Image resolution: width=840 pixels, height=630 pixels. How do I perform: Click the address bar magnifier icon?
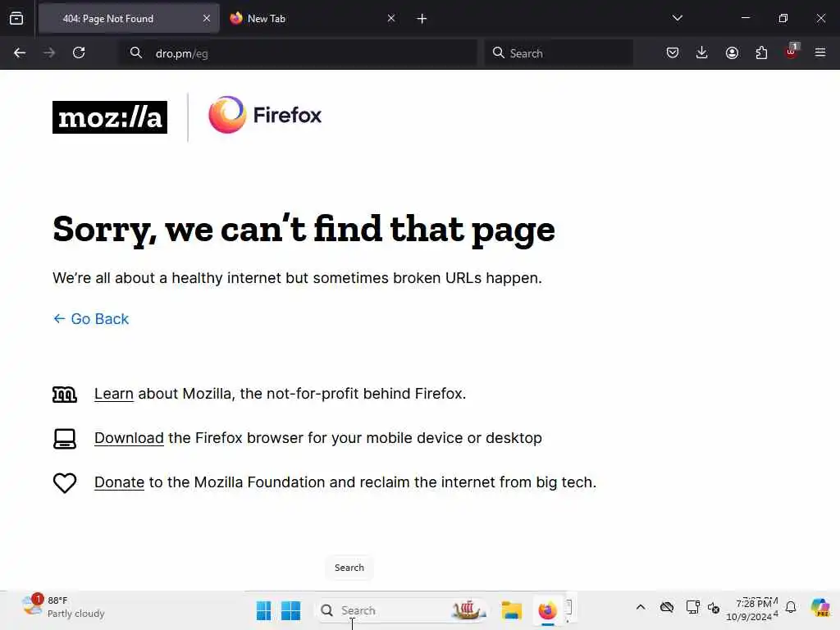pos(136,52)
